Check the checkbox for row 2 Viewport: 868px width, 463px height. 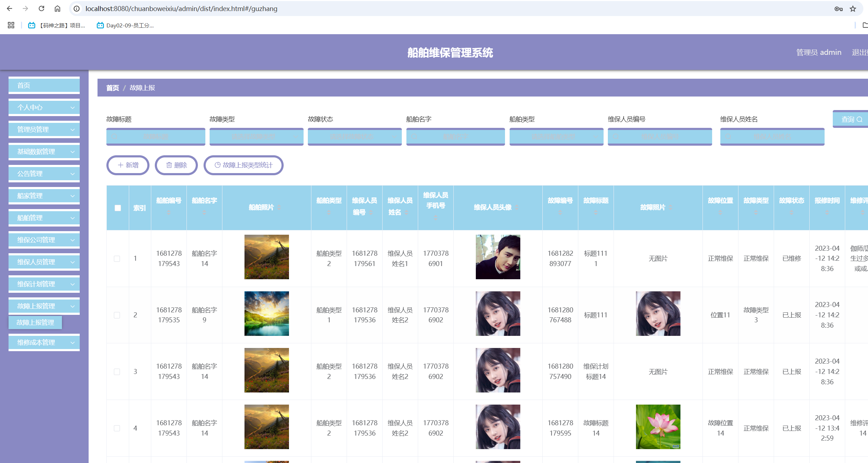pyautogui.click(x=117, y=315)
